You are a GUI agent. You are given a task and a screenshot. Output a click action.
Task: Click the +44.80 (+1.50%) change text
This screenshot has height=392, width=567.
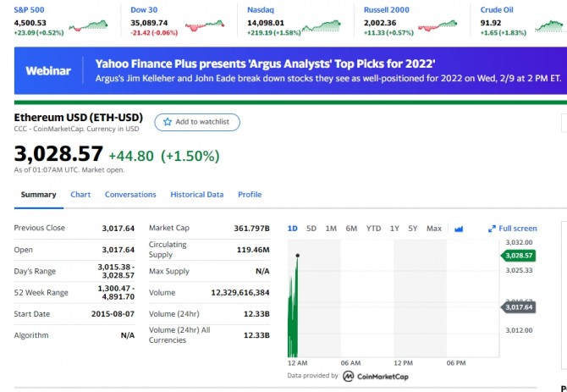click(x=164, y=156)
